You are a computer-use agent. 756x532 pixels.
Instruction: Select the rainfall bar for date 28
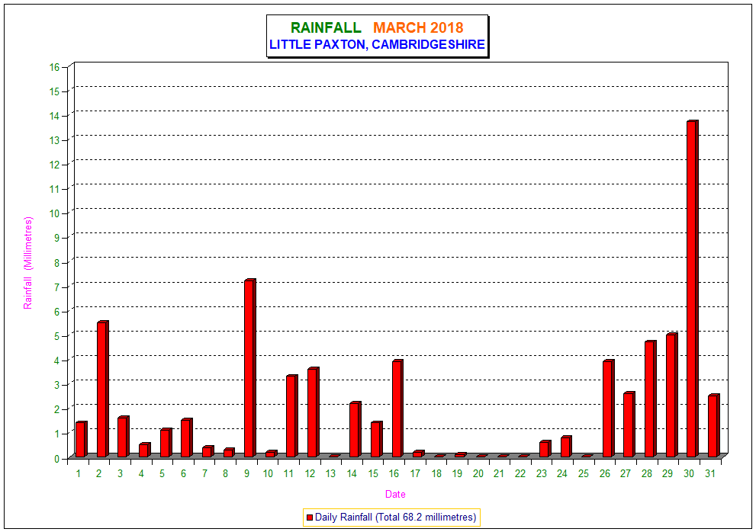pos(650,399)
